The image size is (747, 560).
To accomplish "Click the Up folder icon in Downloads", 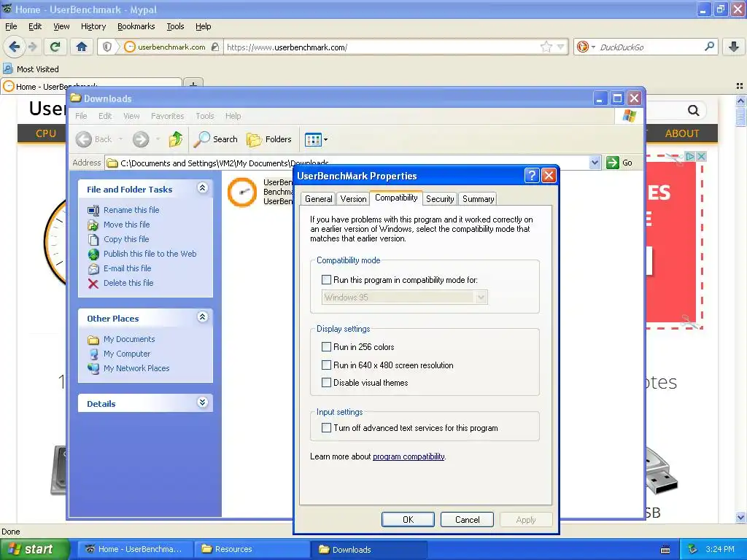I will pyautogui.click(x=175, y=139).
